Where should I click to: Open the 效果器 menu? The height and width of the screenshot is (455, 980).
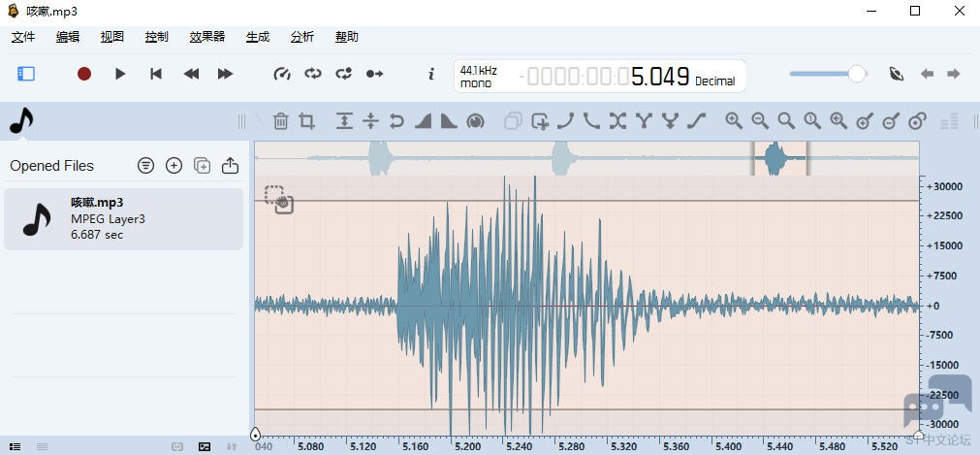click(206, 37)
